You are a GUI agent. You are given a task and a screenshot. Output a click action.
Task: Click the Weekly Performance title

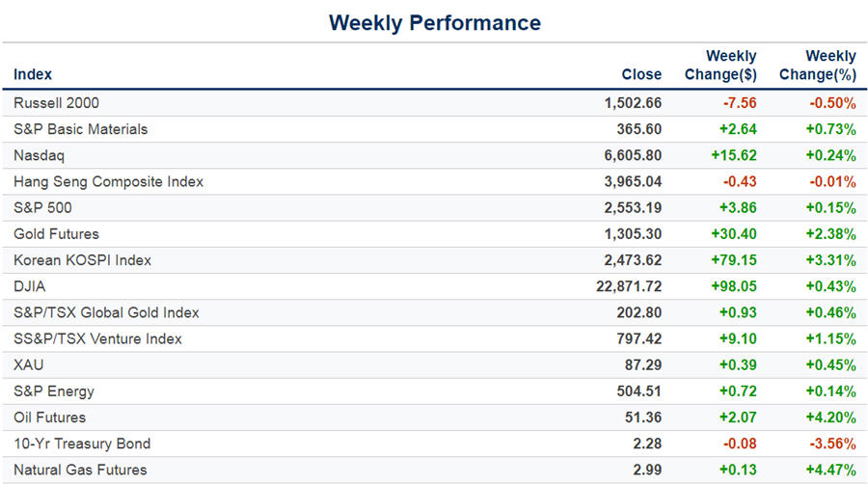(x=434, y=22)
